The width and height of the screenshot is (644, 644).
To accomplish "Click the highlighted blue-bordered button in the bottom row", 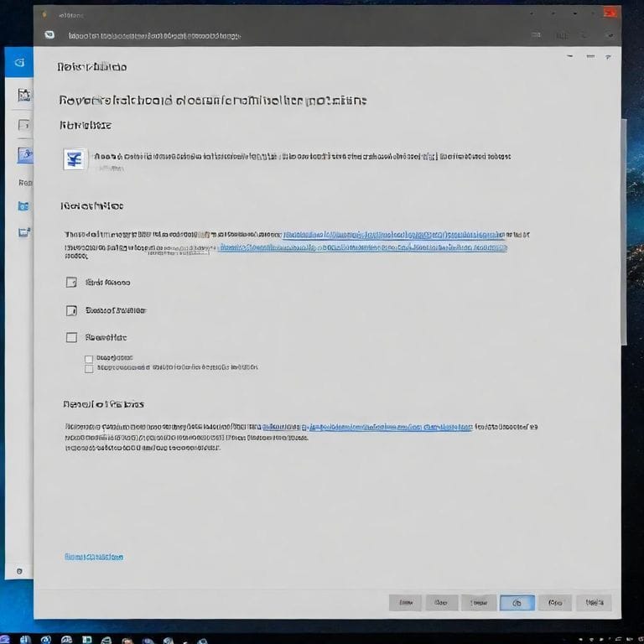I will tap(517, 603).
